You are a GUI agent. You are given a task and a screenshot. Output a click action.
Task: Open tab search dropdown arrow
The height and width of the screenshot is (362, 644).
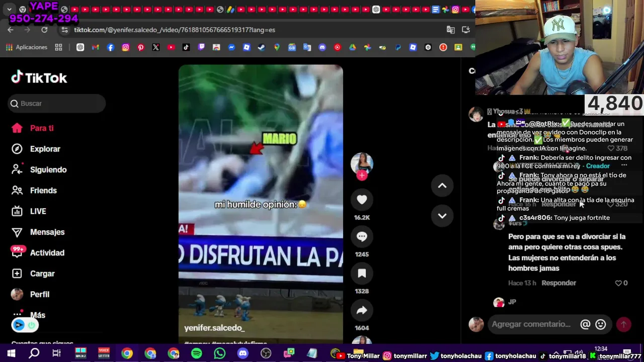pyautogui.click(x=9, y=10)
